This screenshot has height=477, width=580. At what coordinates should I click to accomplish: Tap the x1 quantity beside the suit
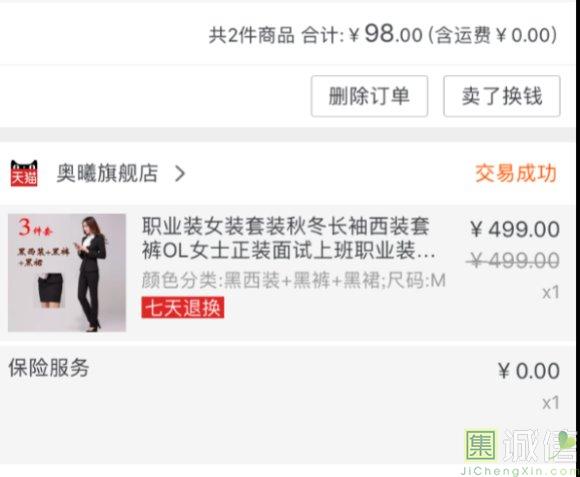tap(550, 292)
